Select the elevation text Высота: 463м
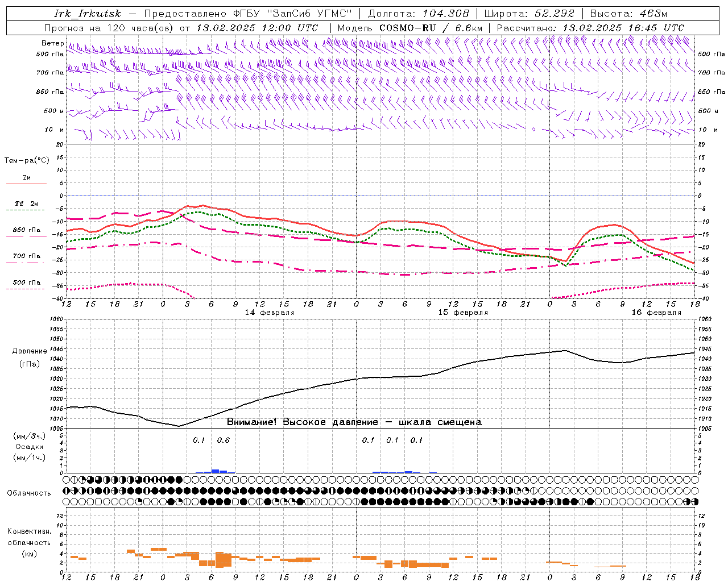This screenshot has width=728, height=582. [628, 14]
